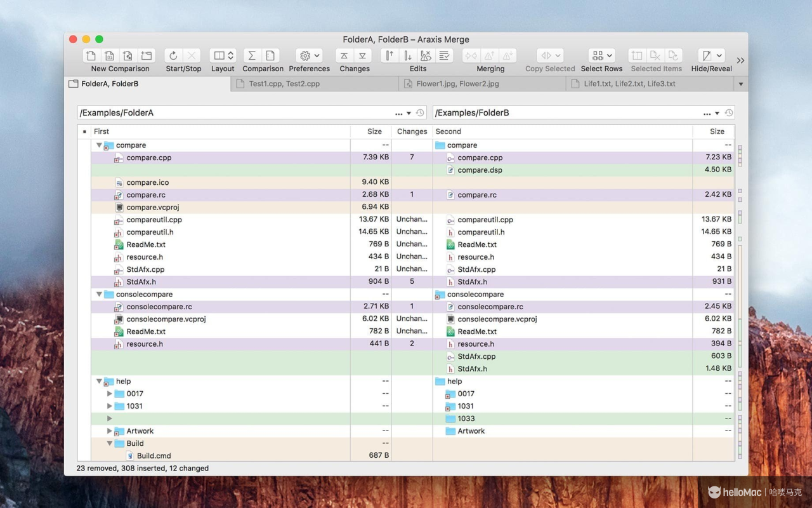Open the Select Rows dropdown

pyautogui.click(x=601, y=56)
